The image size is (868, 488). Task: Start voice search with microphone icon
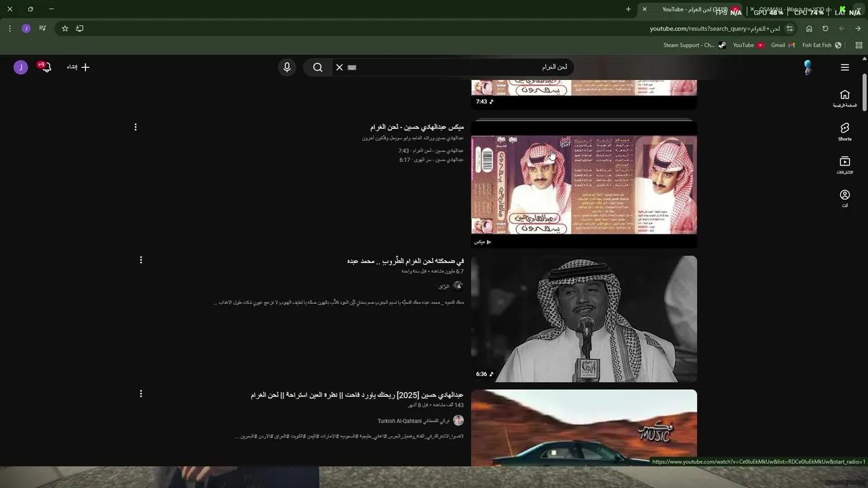287,67
